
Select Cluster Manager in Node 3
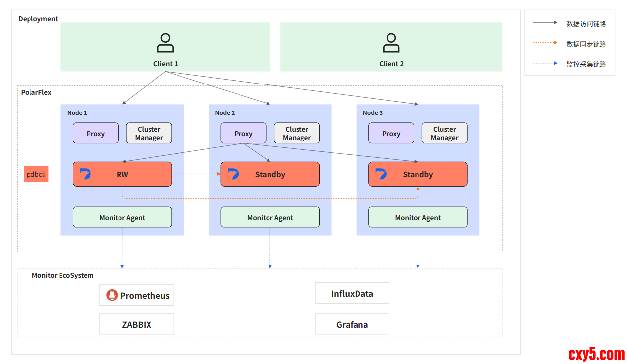click(x=445, y=133)
